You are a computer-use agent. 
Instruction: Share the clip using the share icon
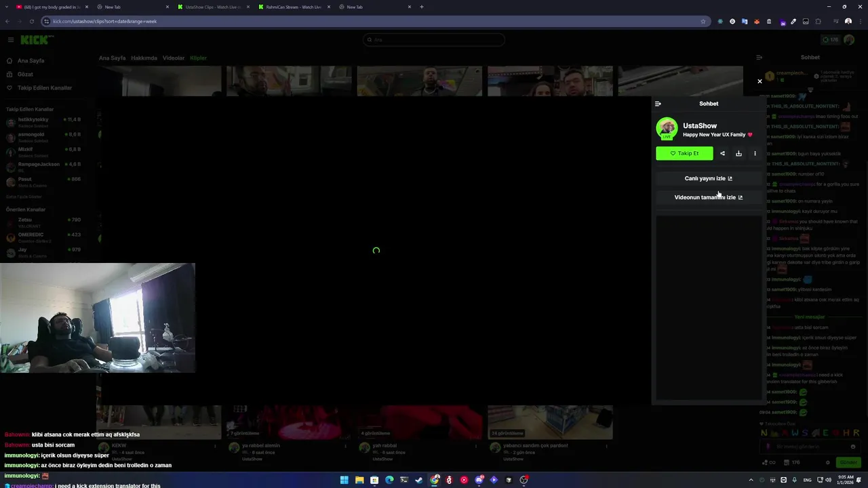pos(722,153)
